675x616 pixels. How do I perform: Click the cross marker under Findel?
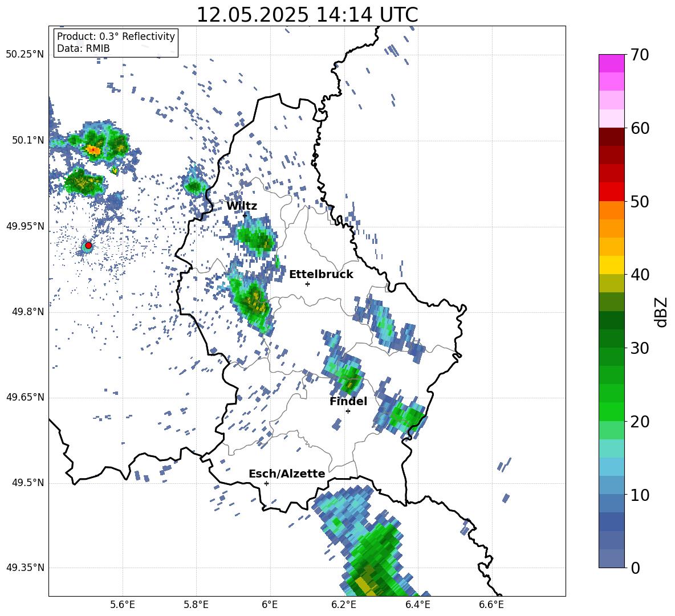(x=348, y=411)
